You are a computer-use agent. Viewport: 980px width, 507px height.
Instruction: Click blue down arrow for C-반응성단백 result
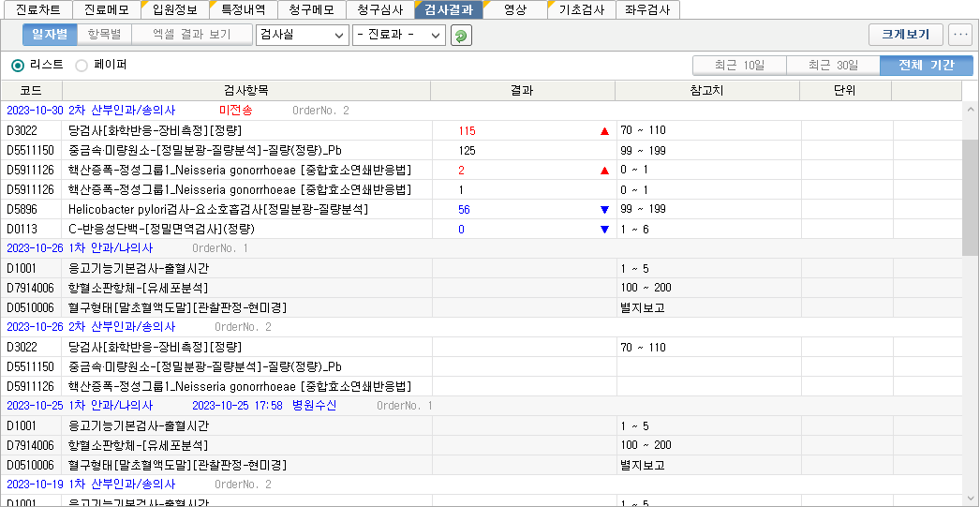point(604,230)
